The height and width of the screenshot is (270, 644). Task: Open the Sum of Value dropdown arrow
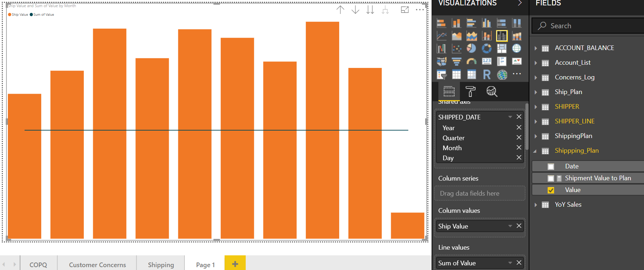click(x=510, y=263)
